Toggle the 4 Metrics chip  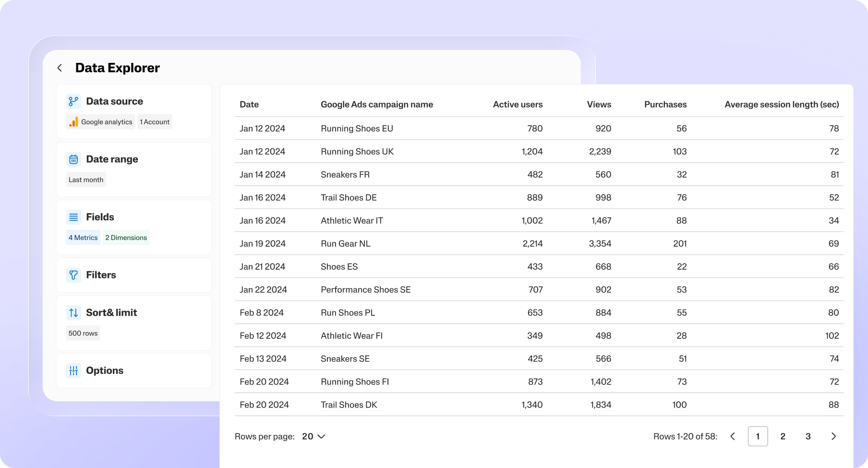tap(83, 237)
